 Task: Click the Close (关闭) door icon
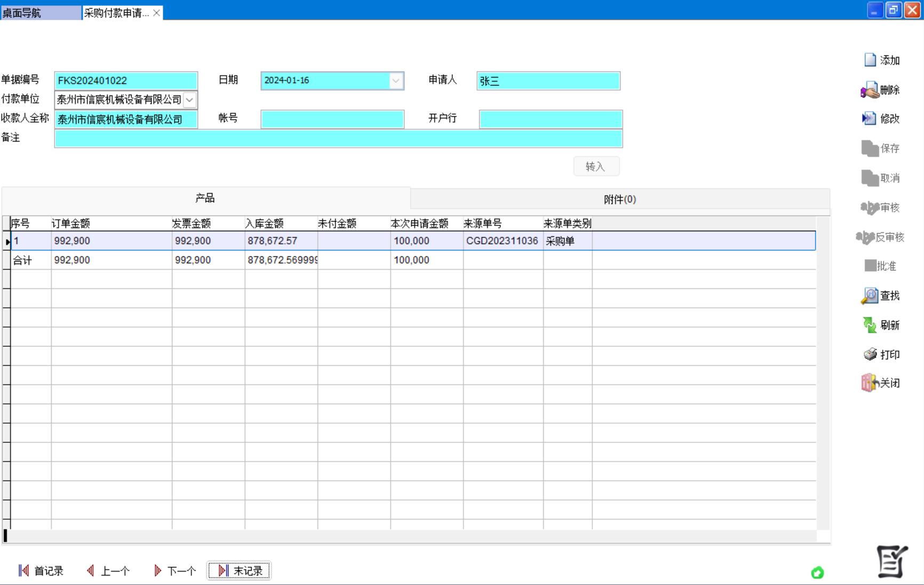point(870,383)
